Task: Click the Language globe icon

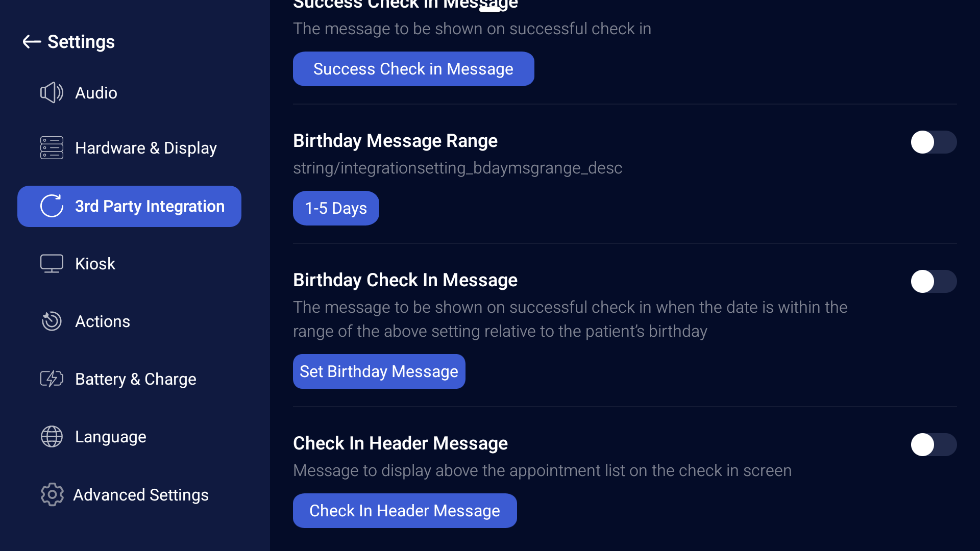Action: [52, 437]
